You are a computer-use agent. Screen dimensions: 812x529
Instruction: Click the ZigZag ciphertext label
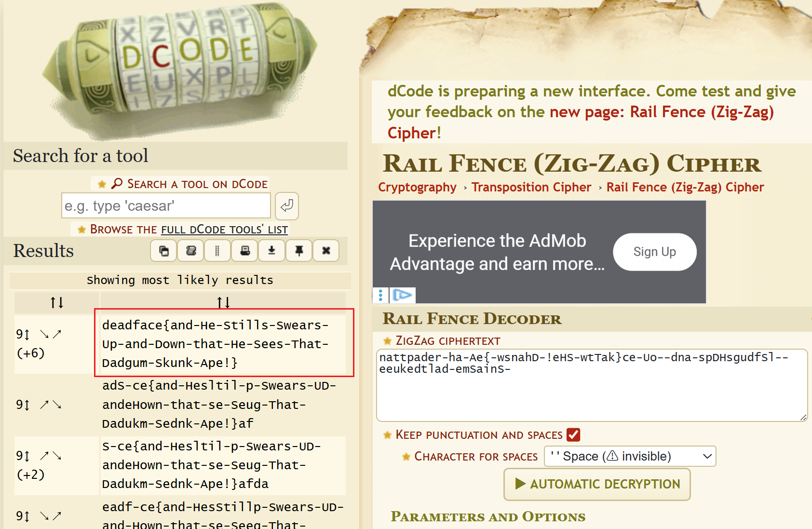pyautogui.click(x=448, y=341)
